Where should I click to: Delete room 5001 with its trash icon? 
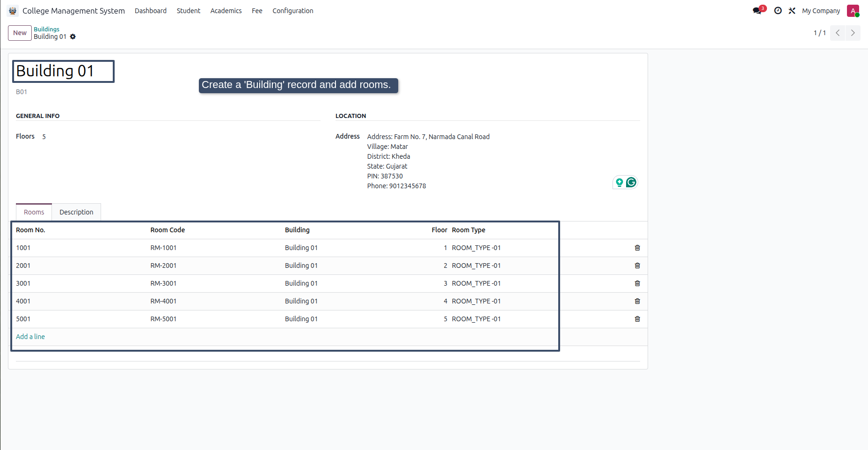pyautogui.click(x=637, y=319)
